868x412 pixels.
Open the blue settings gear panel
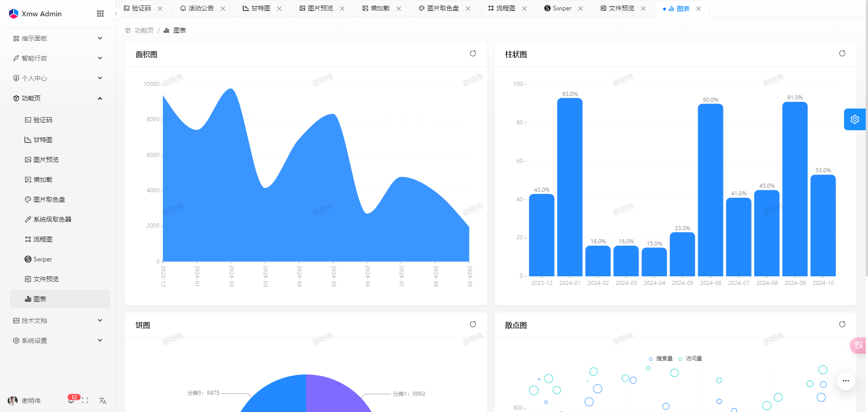855,119
